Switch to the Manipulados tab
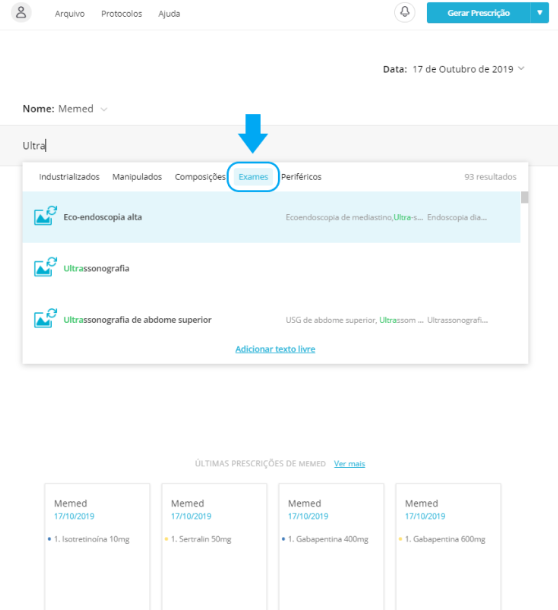558x610 pixels. [137, 177]
